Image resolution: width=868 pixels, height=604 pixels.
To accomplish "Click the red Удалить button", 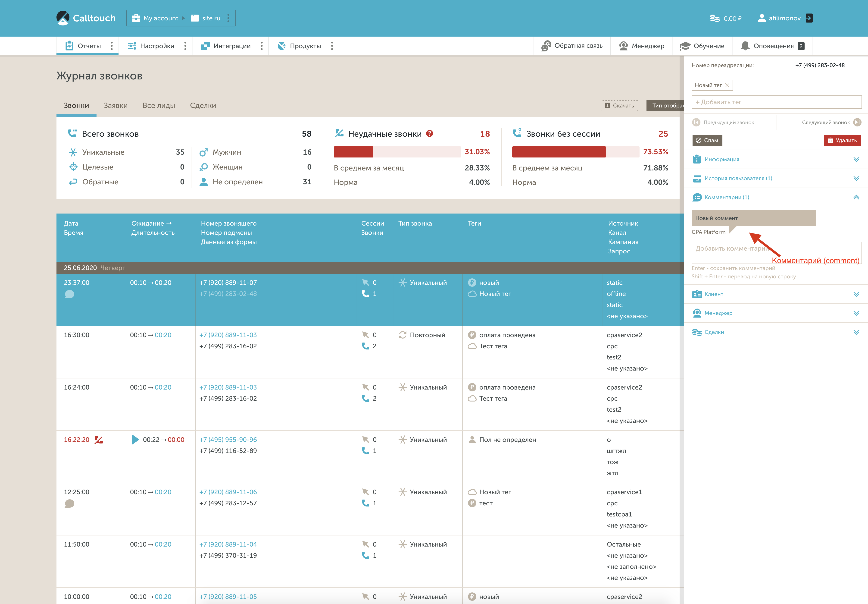I will (x=842, y=140).
